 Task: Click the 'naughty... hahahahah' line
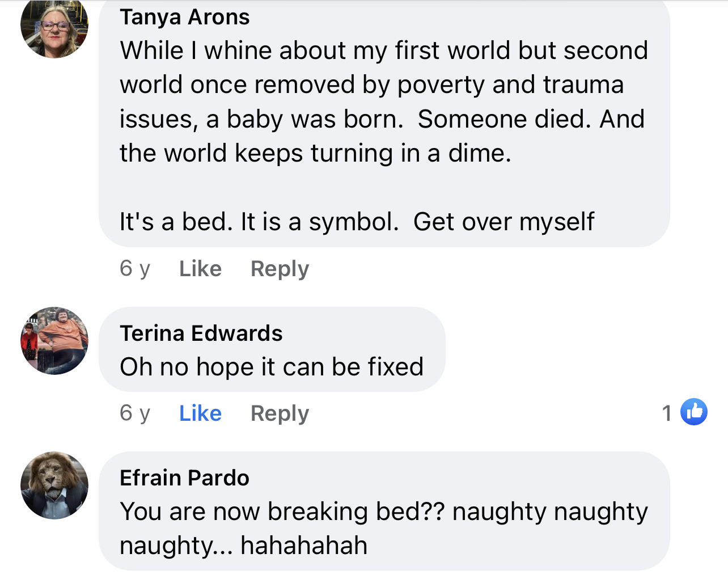pyautogui.click(x=244, y=546)
